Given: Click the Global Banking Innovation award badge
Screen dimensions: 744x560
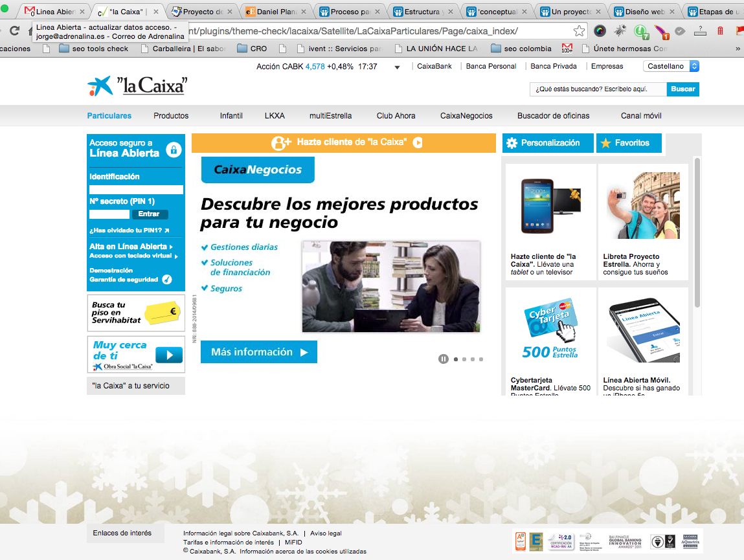Looking at the screenshot, I should (625, 541).
